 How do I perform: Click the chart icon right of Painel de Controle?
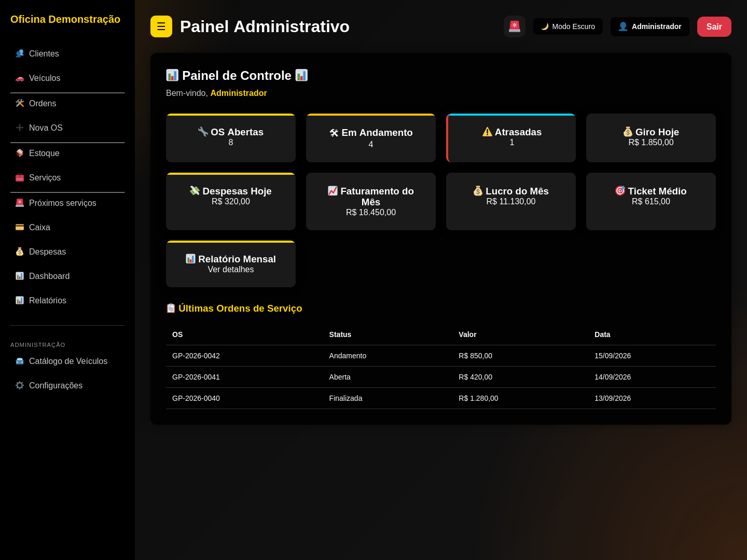[x=301, y=75]
